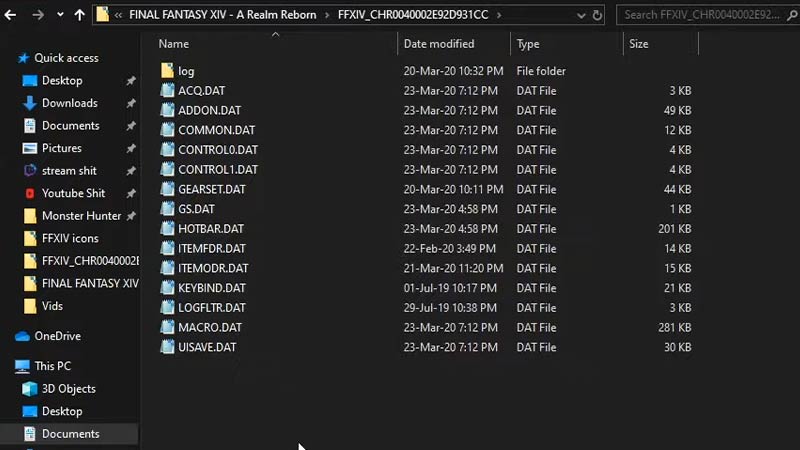Open the log folder
The height and width of the screenshot is (450, 800).
(186, 71)
